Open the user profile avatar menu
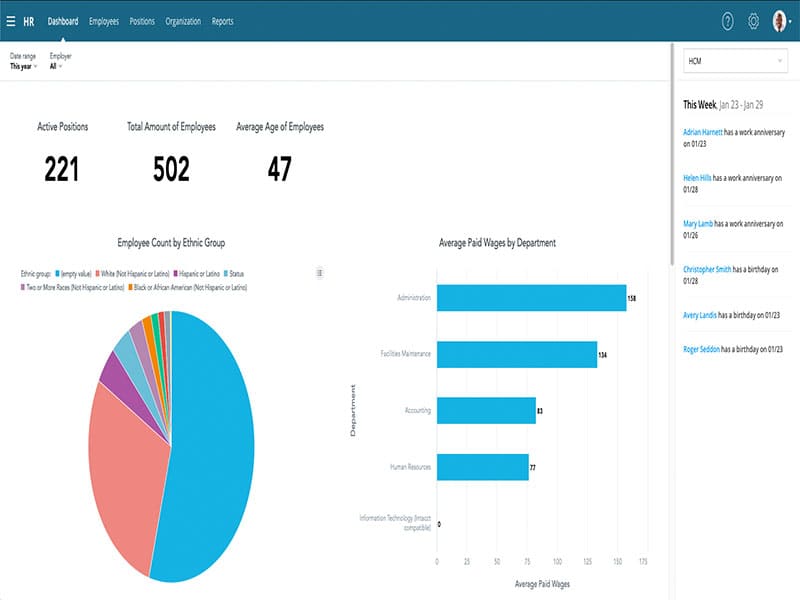 [780, 21]
